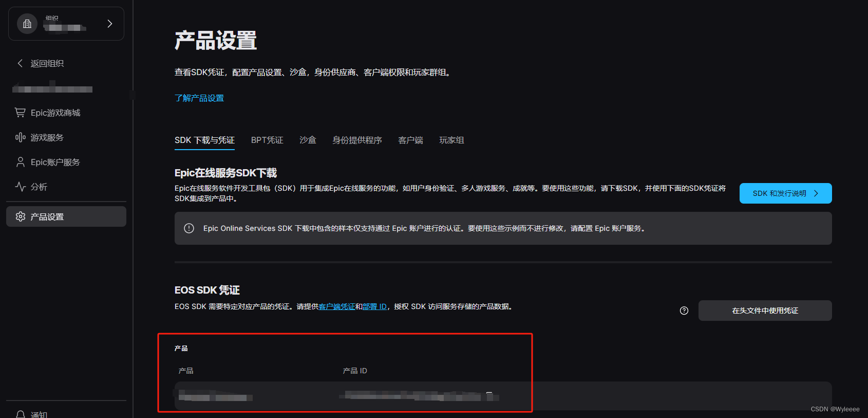Click the Epic在线服务SDK下载 heading
Image resolution: width=868 pixels, height=418 pixels.
click(x=225, y=173)
